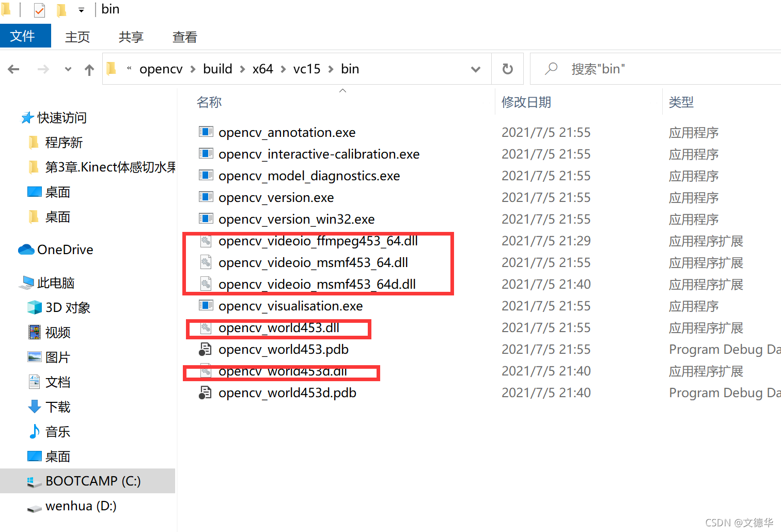The height and width of the screenshot is (532, 781).
Task: Click the opencv_videoio_ffmpeg453_64.dll file icon
Action: click(206, 241)
